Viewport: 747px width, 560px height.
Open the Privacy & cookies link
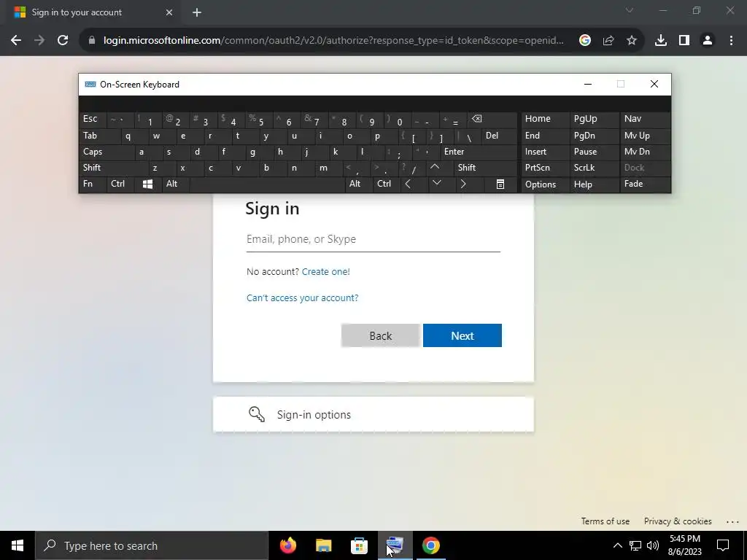[678, 521]
